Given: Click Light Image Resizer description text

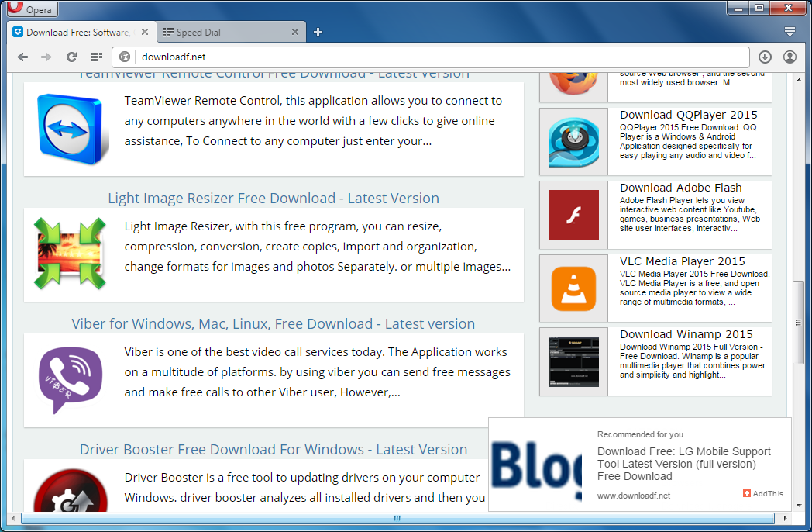Looking at the screenshot, I should click(x=317, y=247).
